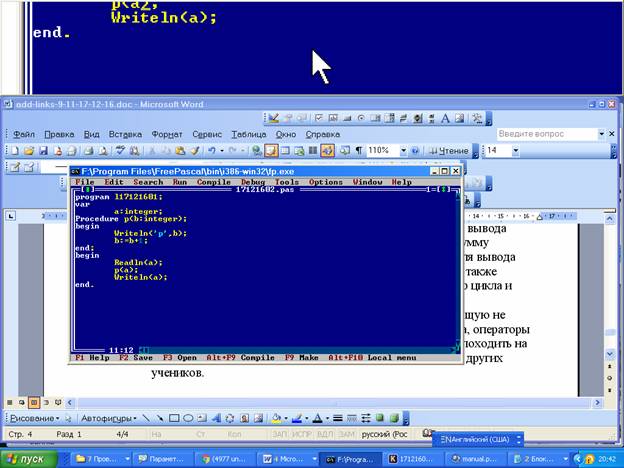Paste clipboard contents in Word toolbar
The image size is (624, 468).
point(180,151)
